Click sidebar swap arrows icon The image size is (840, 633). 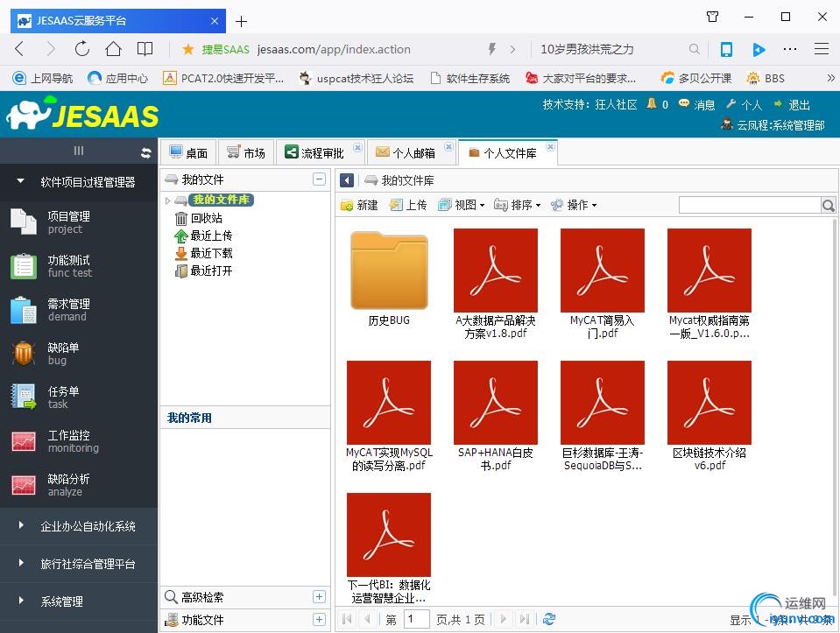(x=145, y=152)
